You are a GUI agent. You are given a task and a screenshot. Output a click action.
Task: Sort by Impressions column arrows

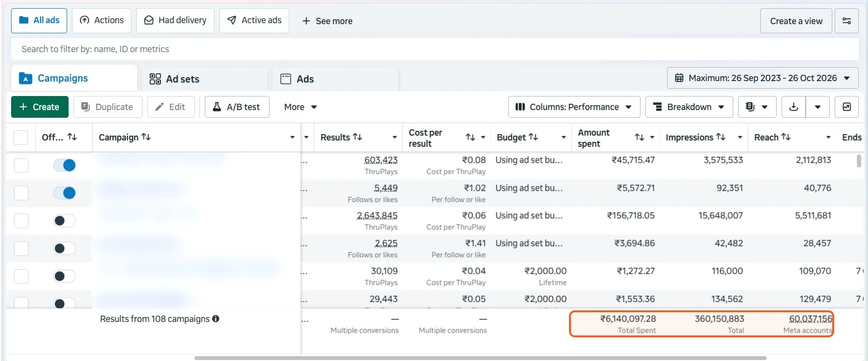(x=721, y=137)
